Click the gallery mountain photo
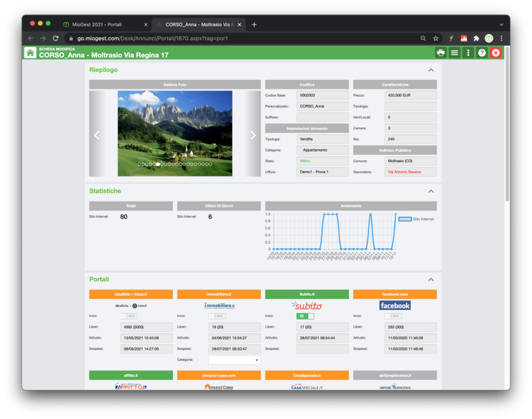Screen dimensions: 532x419 175,133
